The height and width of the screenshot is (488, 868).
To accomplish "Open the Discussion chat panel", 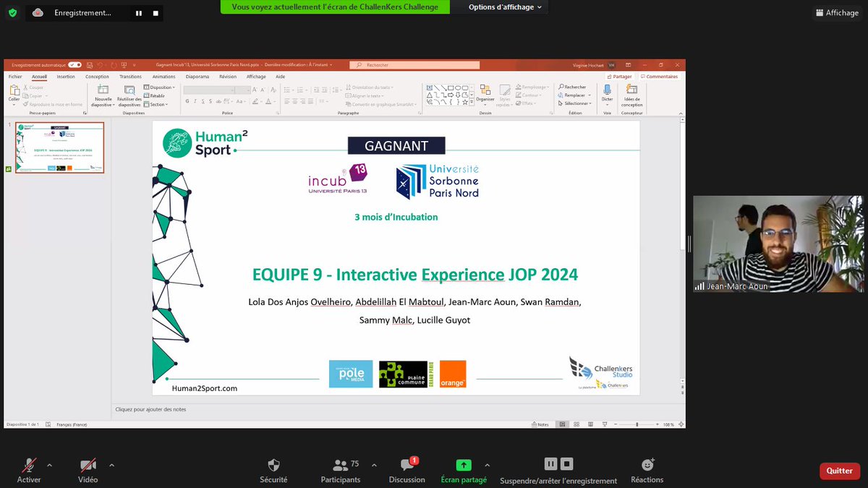I will (407, 470).
